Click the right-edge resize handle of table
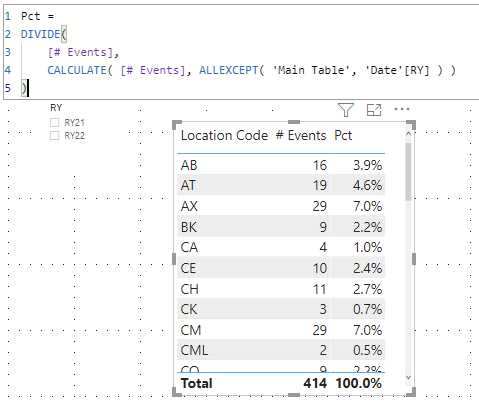The height and width of the screenshot is (407, 479). point(414,258)
